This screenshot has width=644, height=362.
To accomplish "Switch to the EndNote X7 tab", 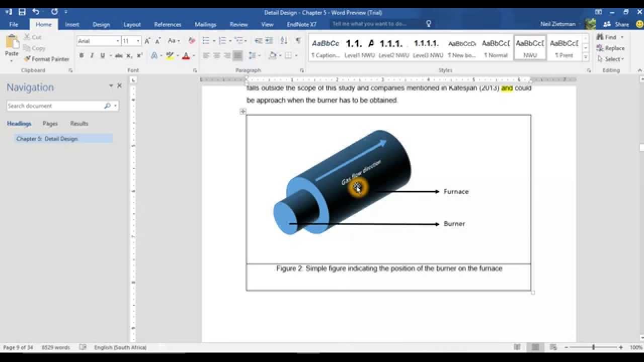I will [301, 25].
